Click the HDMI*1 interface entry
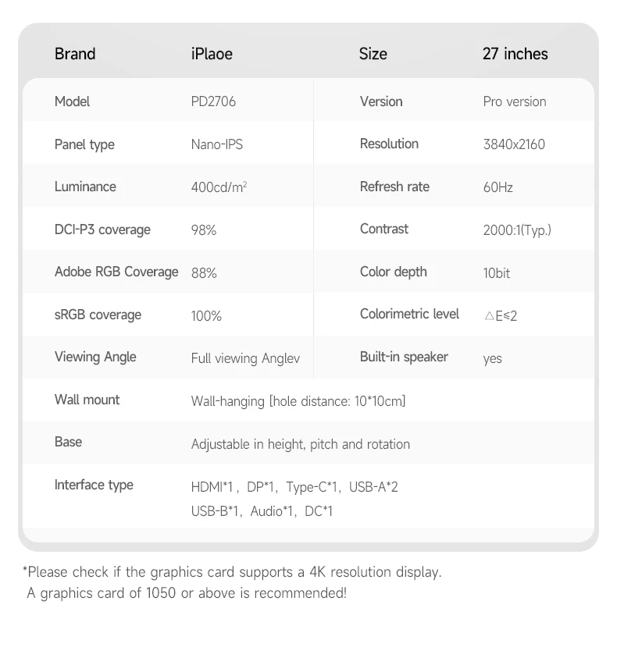This screenshot has width=617, height=672. [x=212, y=487]
